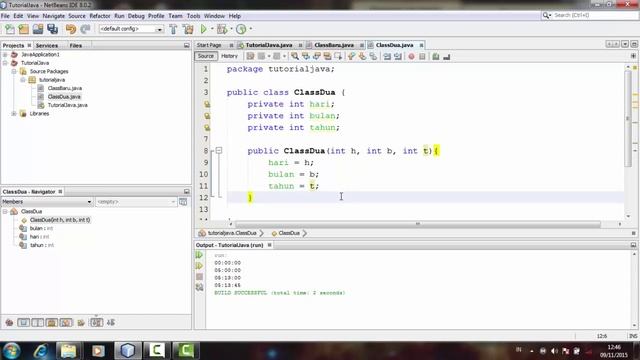Toggle Show Fields filter in Navigator

click(24, 322)
